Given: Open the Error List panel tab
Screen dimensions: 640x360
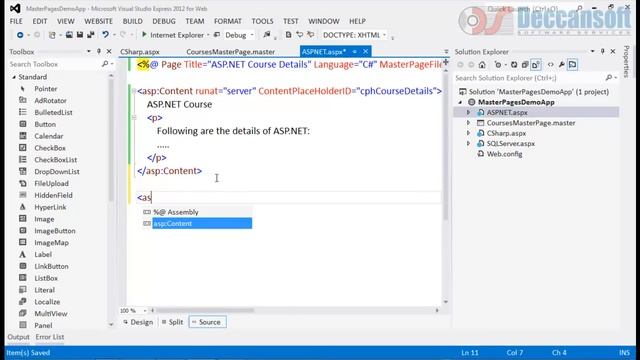Looking at the screenshot, I should coord(49,337).
